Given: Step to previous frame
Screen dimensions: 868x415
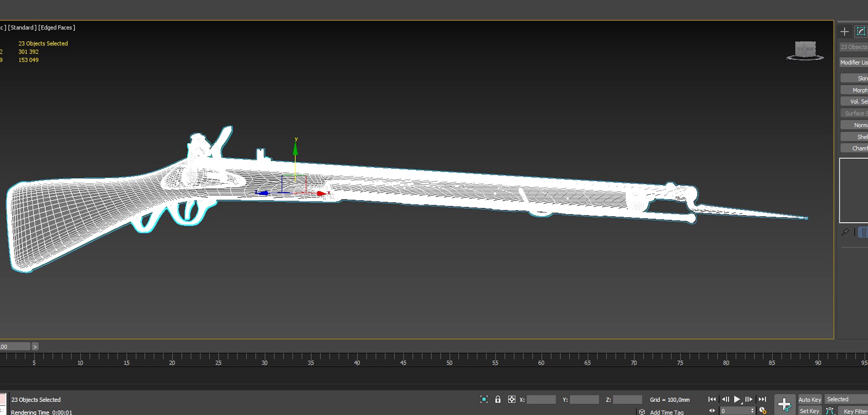Looking at the screenshot, I should pos(726,399).
